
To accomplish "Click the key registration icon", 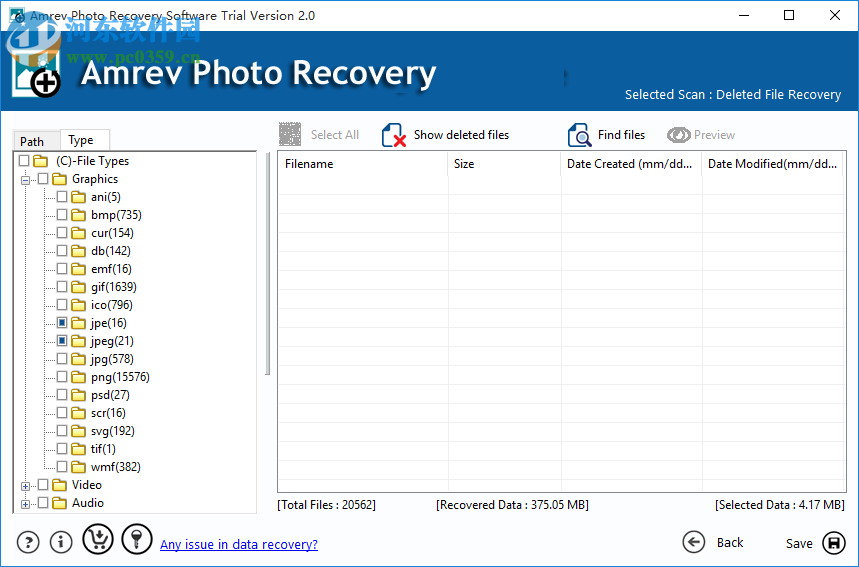I will click(136, 539).
